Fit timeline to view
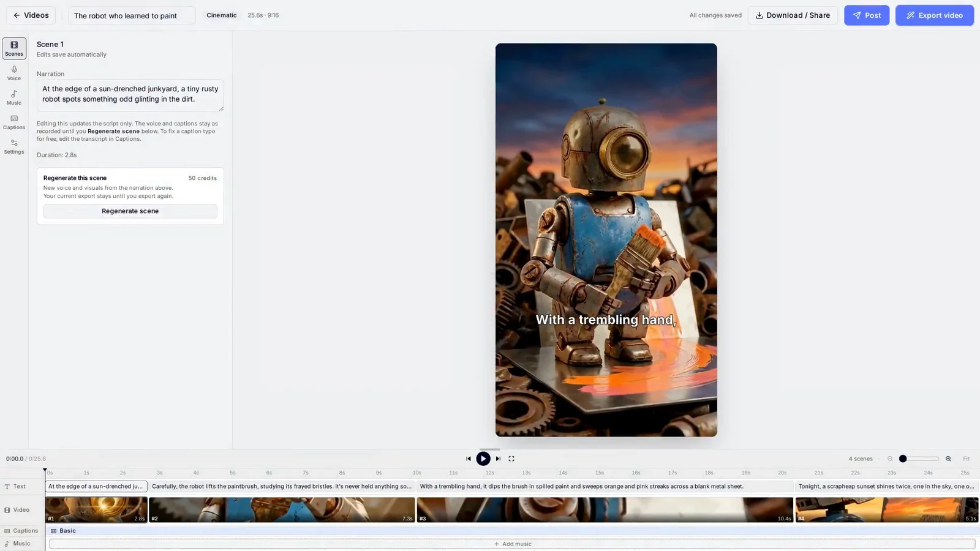The height and width of the screenshot is (551, 980). pos(966,459)
